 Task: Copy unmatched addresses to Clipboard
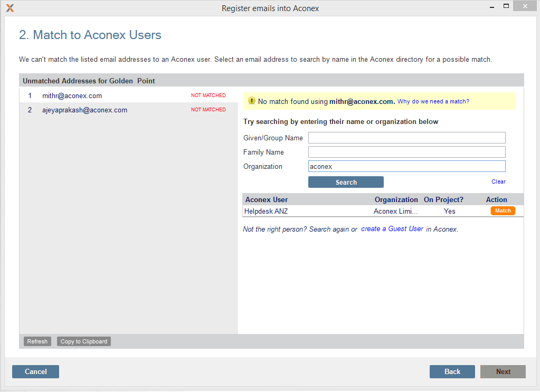84,341
